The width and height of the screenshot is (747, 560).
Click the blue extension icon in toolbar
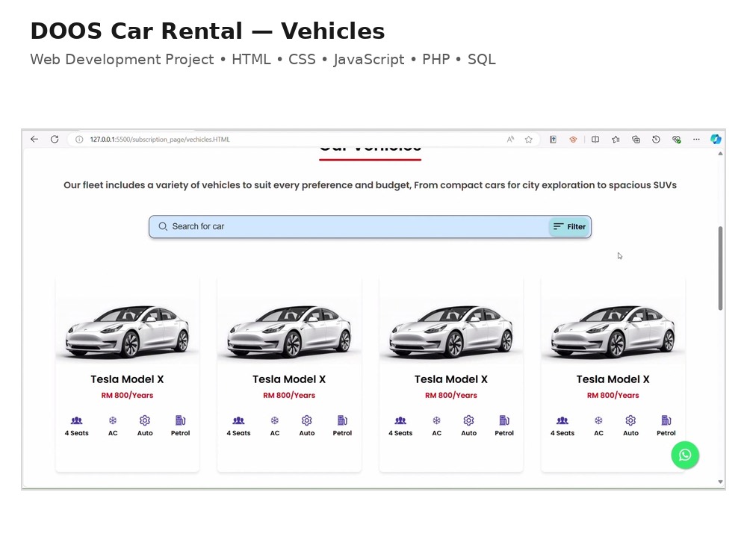(x=553, y=140)
